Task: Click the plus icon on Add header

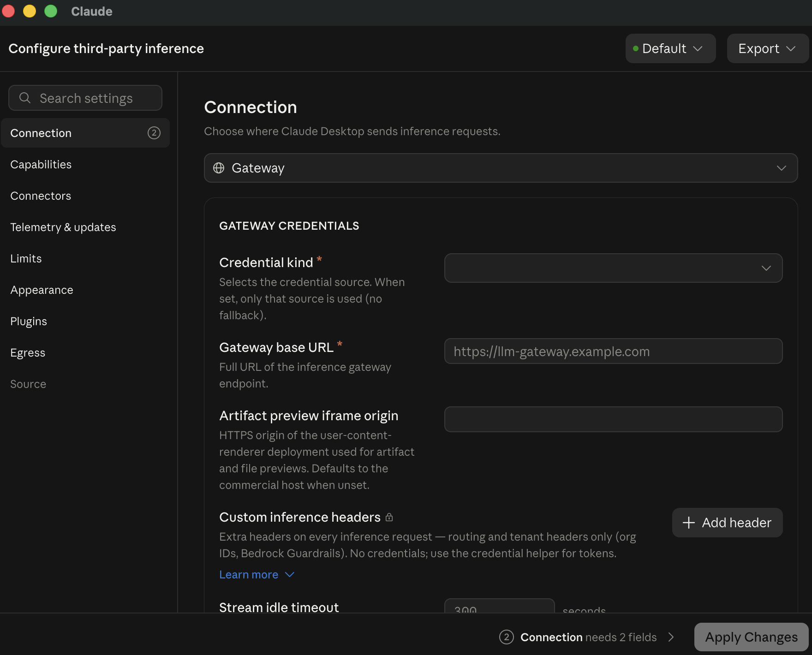Action: tap(689, 523)
